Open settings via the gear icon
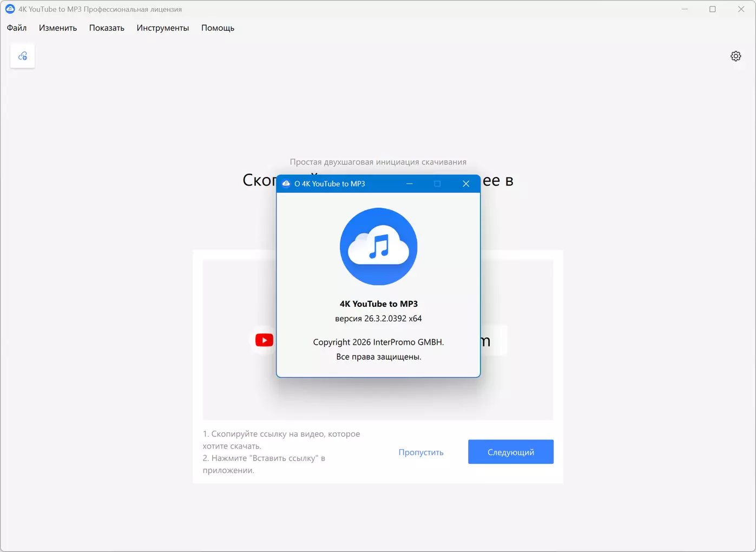This screenshot has height=552, width=756. (735, 56)
